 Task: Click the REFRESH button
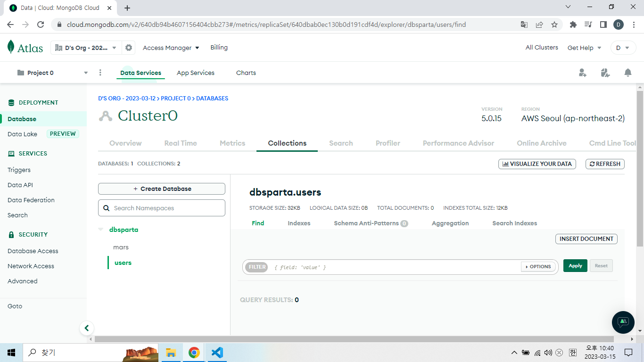point(605,164)
